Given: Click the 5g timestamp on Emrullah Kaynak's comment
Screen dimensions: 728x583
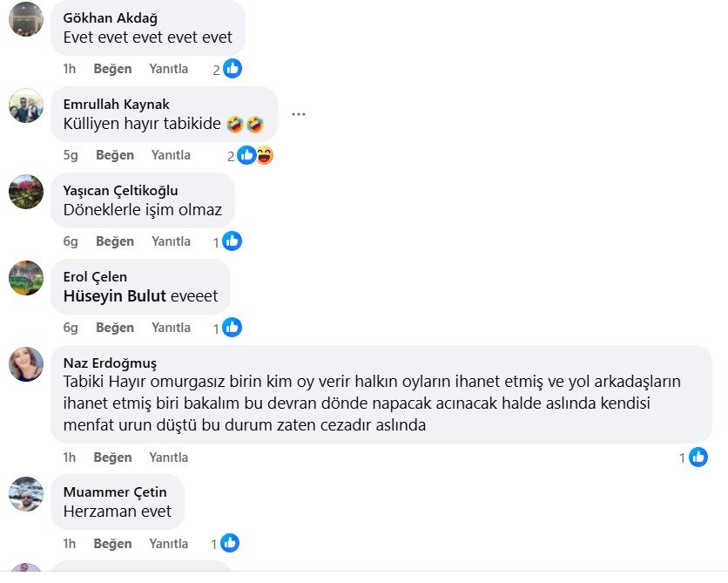Looking at the screenshot, I should click(x=71, y=155).
